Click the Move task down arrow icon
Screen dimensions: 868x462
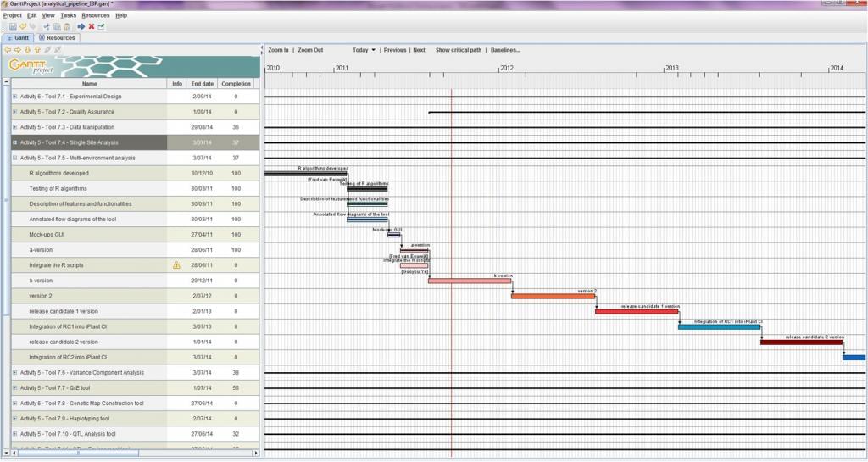(x=28, y=50)
